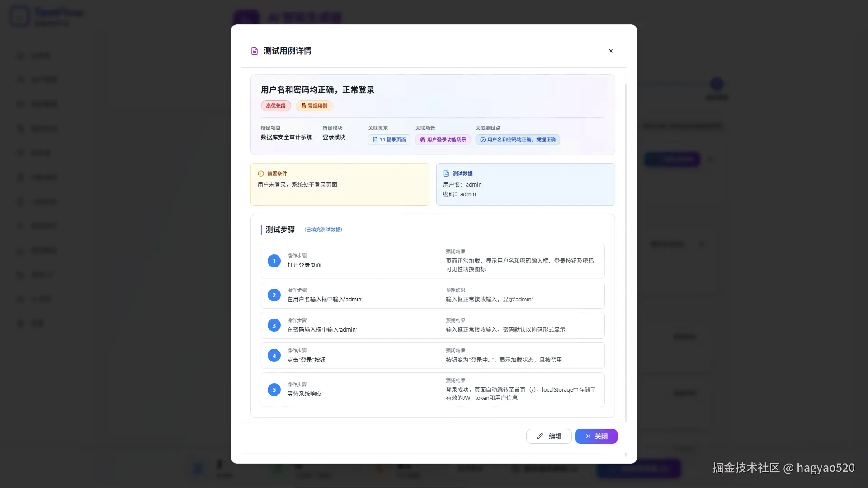Image resolution: width=868 pixels, height=488 pixels.
Task: Click the target icon on 用户登录功能场景 tag
Action: 422,140
